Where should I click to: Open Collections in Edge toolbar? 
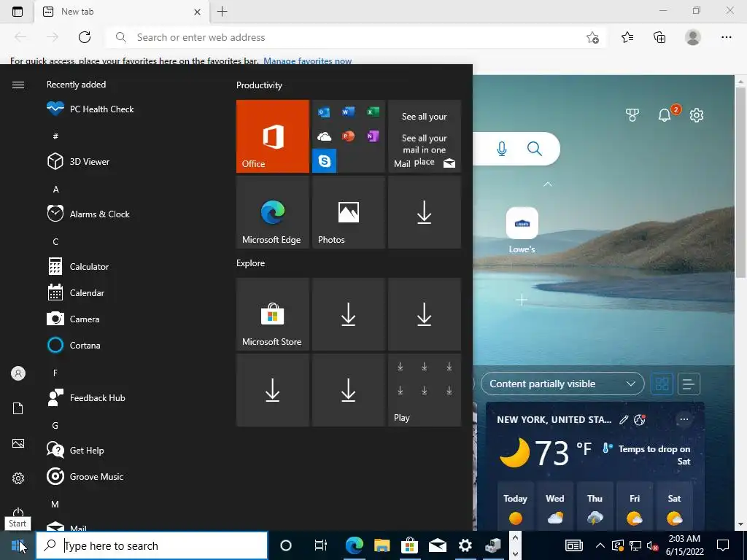659,37
